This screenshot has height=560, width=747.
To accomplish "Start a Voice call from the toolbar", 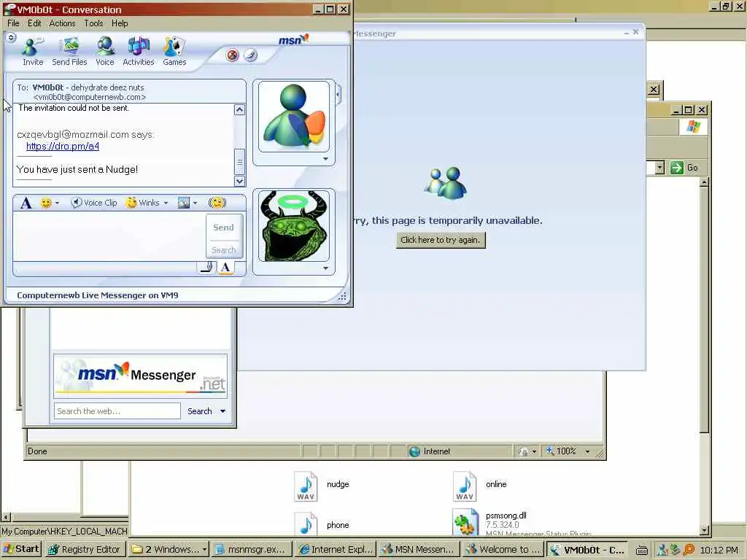I will (x=105, y=52).
